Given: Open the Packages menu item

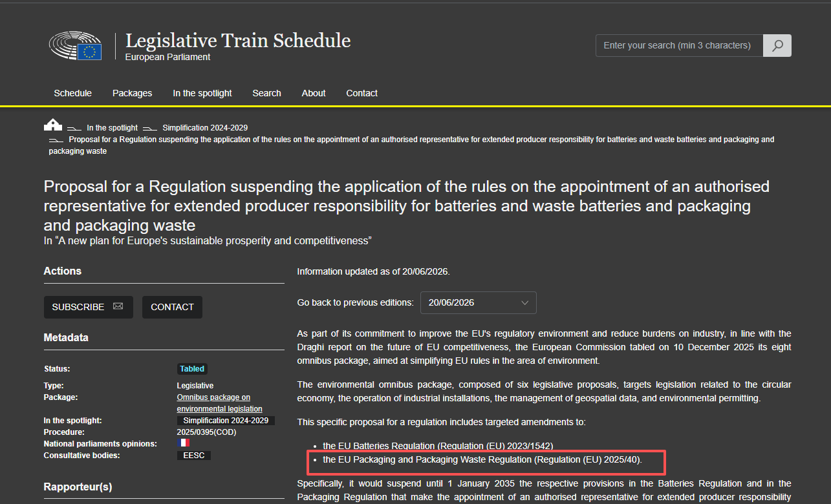Looking at the screenshot, I should pos(133,93).
